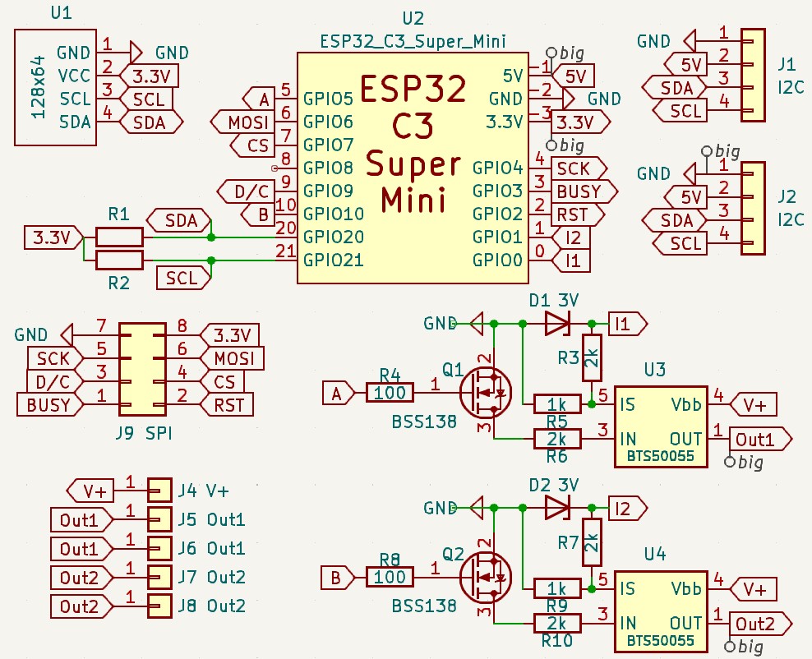Select the SCL label below R2 wire
The height and width of the screenshot is (659, 812).
coord(184,278)
